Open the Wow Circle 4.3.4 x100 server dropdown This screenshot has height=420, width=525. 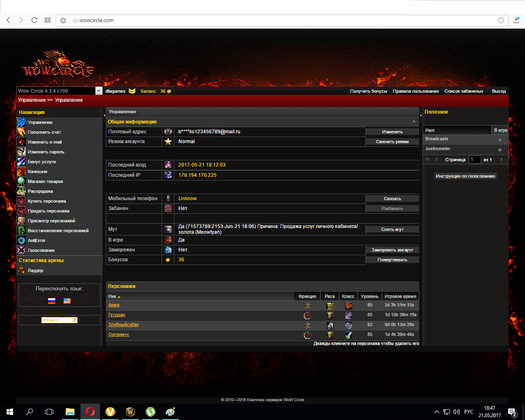coord(98,91)
